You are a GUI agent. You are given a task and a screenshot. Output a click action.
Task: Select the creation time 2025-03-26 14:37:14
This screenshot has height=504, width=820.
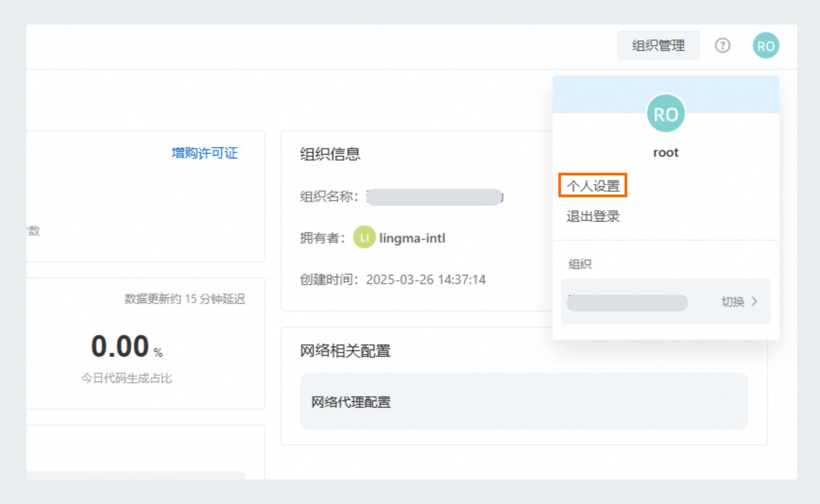click(x=426, y=280)
